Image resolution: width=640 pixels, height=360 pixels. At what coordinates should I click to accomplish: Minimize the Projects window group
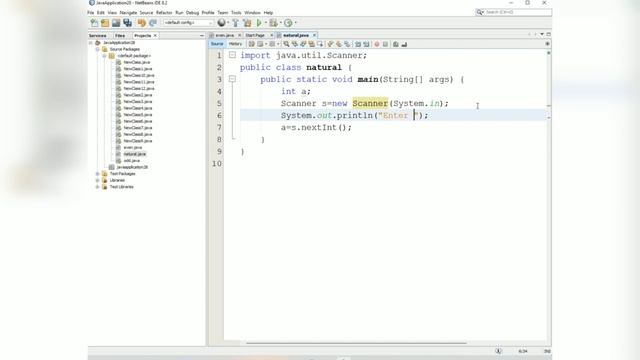pyautogui.click(x=202, y=36)
